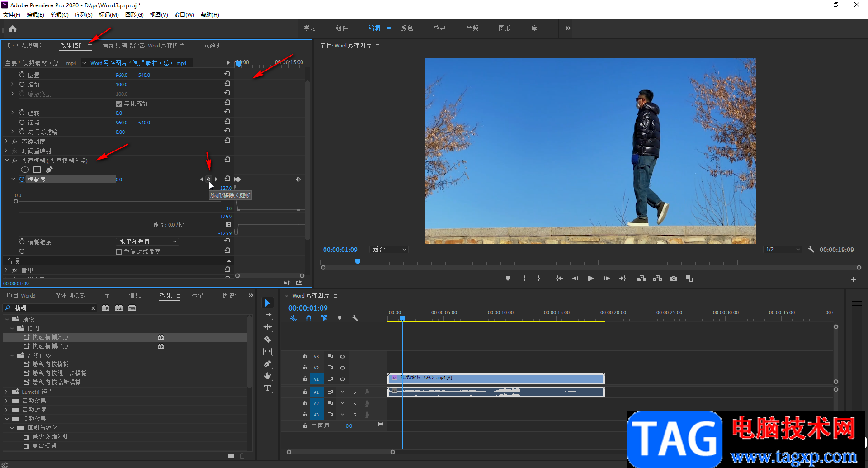Image resolution: width=868 pixels, height=468 pixels.
Task: Open playback resolution 1/2 dropdown
Action: [x=783, y=249]
